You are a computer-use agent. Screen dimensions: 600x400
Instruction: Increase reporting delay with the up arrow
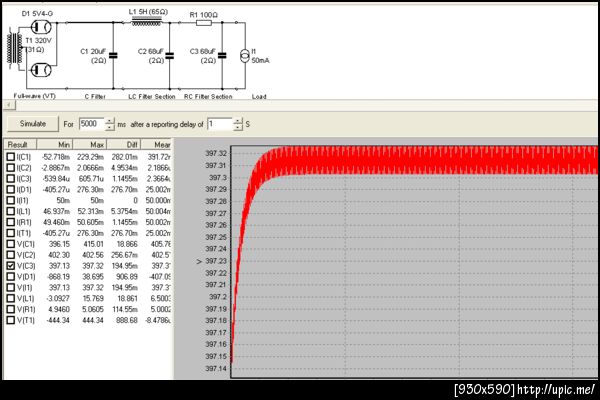click(238, 121)
